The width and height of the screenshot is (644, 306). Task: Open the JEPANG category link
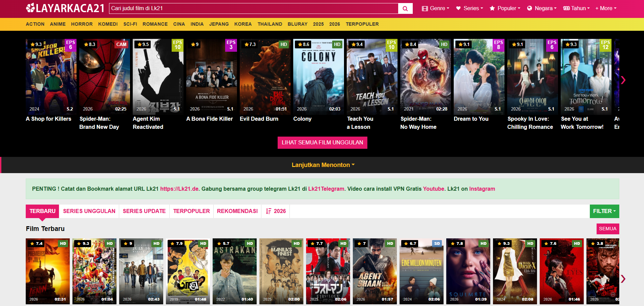(219, 24)
